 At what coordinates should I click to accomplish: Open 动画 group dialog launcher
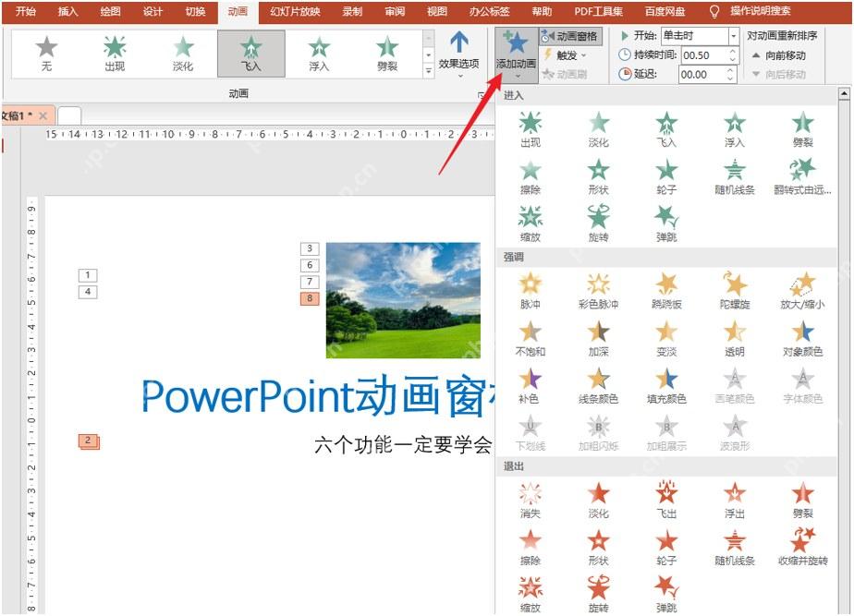pos(481,95)
